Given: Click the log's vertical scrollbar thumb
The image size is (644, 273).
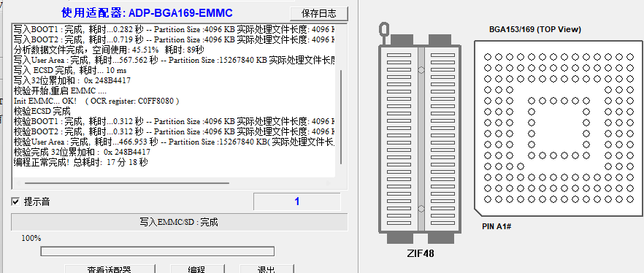Looking at the screenshot, I should pos(341,117).
